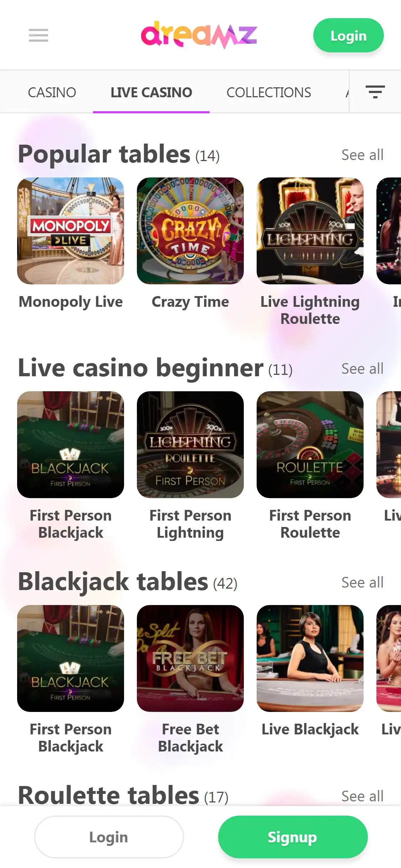Launch Crazy Time game tile
The height and width of the screenshot is (868, 401).
pyautogui.click(x=190, y=231)
